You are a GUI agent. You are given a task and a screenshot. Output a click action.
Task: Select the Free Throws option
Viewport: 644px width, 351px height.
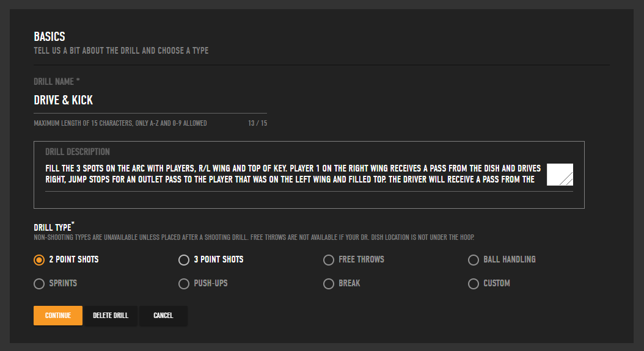(x=329, y=260)
